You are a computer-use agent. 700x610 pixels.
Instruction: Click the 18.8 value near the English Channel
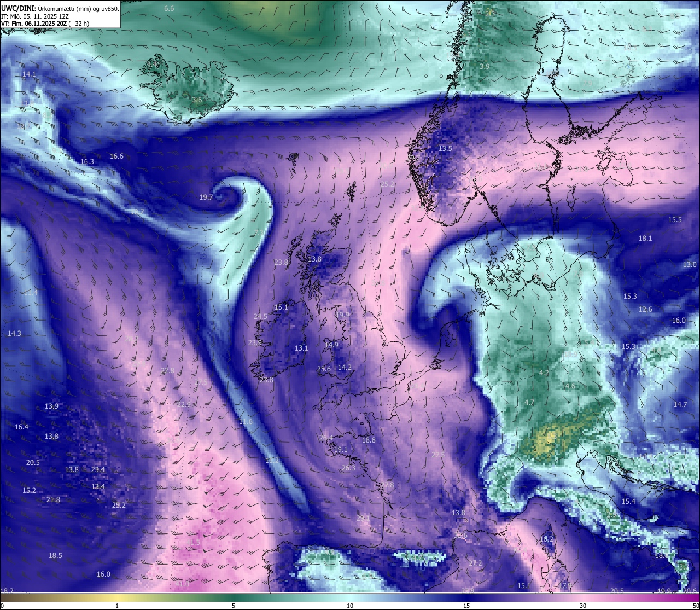(x=369, y=440)
